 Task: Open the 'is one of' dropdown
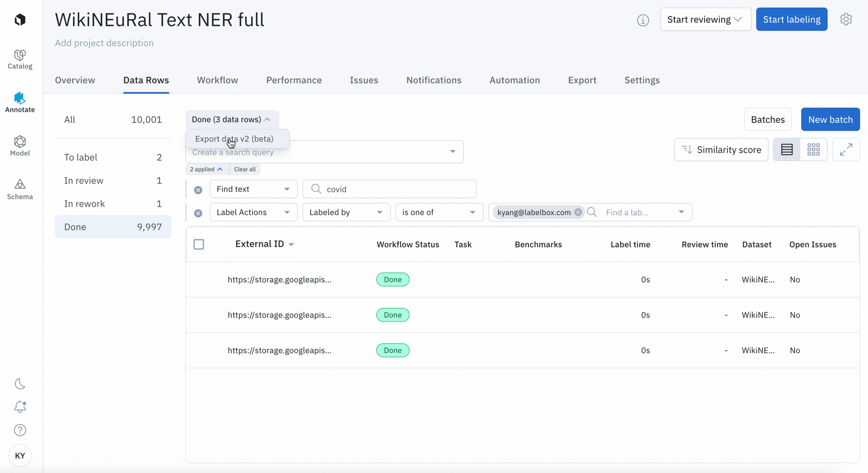439,212
